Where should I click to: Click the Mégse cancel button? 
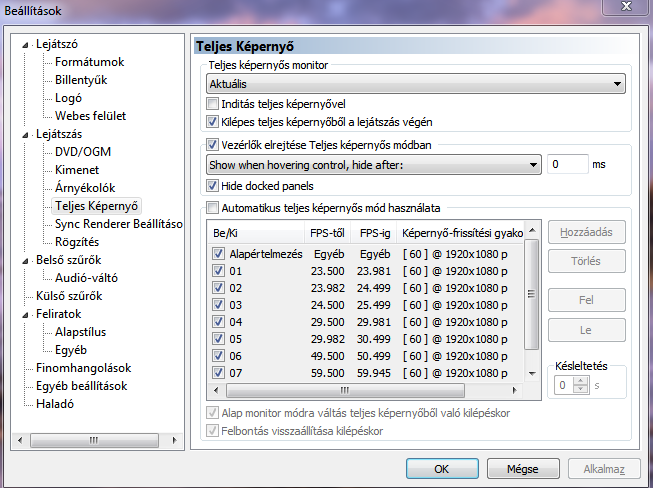523,469
